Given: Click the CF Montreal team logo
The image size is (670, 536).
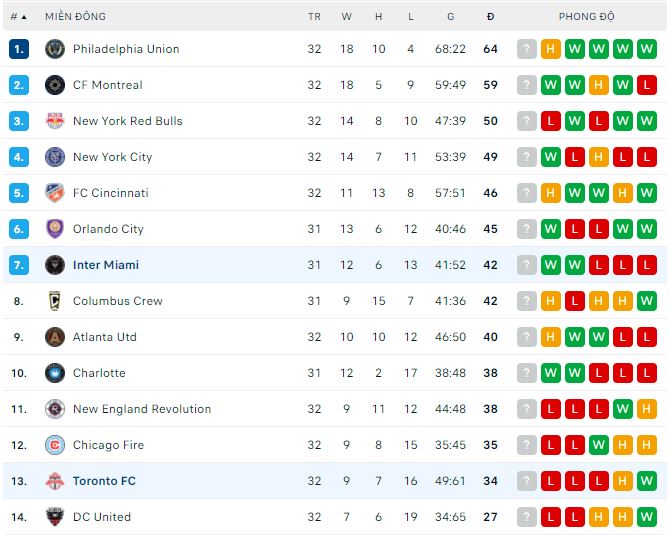Looking at the screenshot, I should pyautogui.click(x=55, y=85).
